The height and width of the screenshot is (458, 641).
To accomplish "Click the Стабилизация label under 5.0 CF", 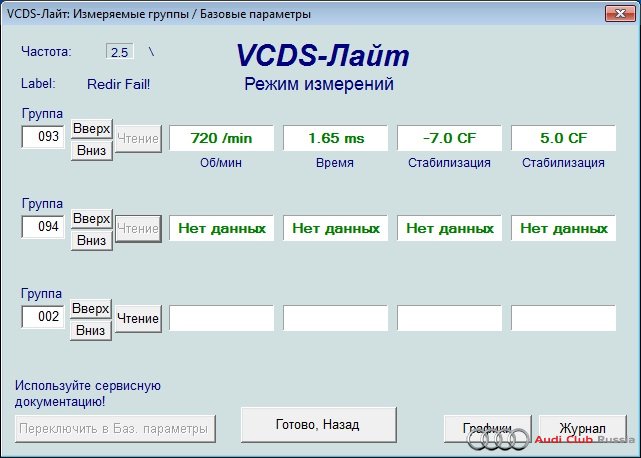I will tap(563, 163).
